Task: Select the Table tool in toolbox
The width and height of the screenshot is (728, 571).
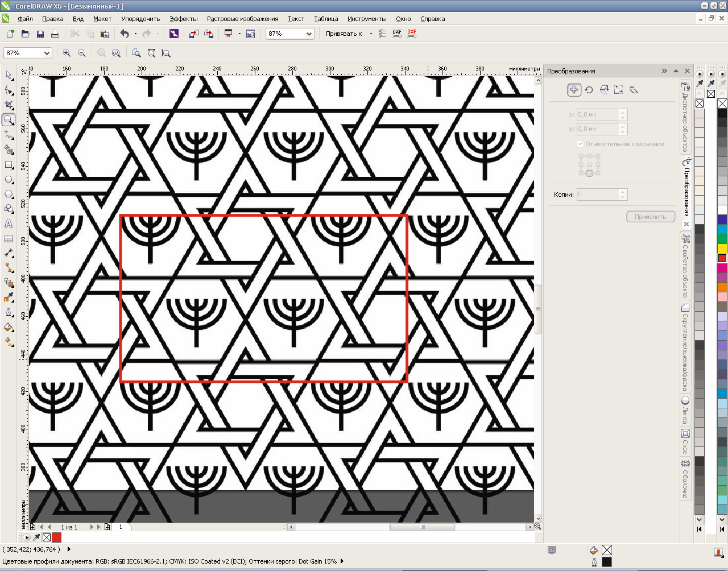Action: 9,238
